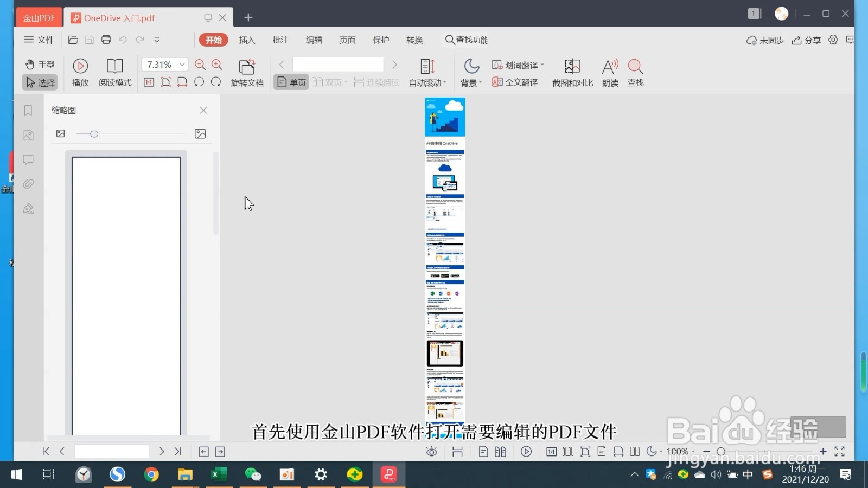This screenshot has height=488, width=868.
Task: Click the print icon
Action: tap(106, 40)
